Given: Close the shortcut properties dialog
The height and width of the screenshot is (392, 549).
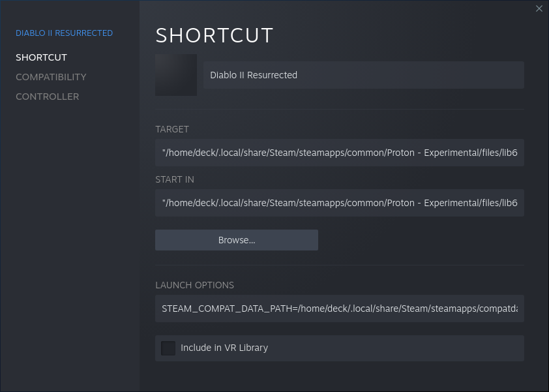Looking at the screenshot, I should tap(539, 8).
